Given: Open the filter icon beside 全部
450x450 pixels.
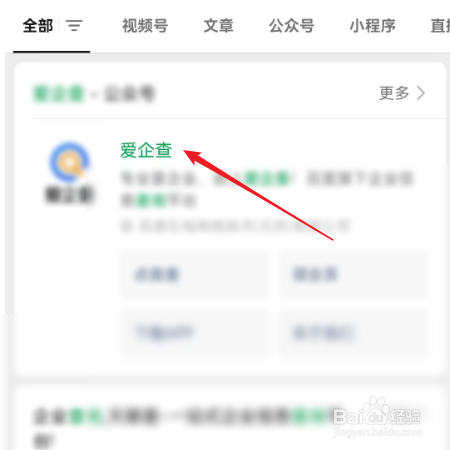Looking at the screenshot, I should tap(74, 26).
